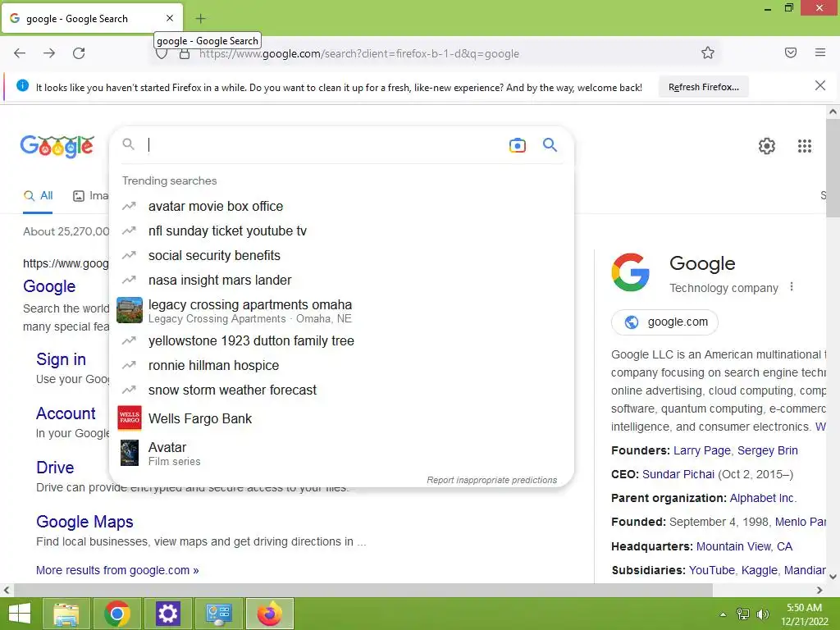Click the Refresh Firefox... button
Screen dimensions: 840x630
703,87
